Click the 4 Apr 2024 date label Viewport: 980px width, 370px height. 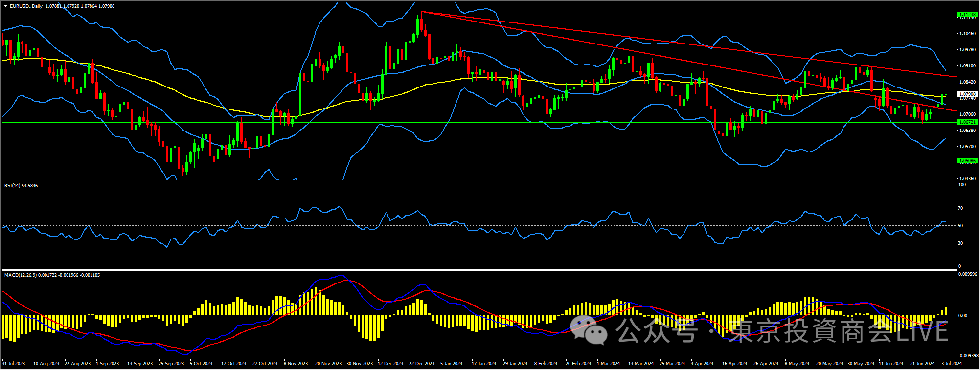click(702, 364)
